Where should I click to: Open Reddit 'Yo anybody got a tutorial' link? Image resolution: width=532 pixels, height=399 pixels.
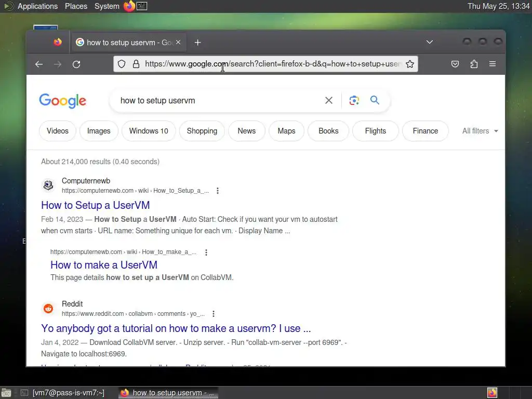pyautogui.click(x=176, y=328)
